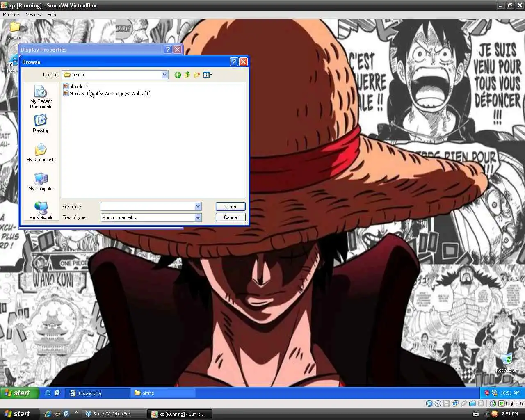
Task: Click VirtualBox hard disk activity indicator
Action: tap(429, 404)
